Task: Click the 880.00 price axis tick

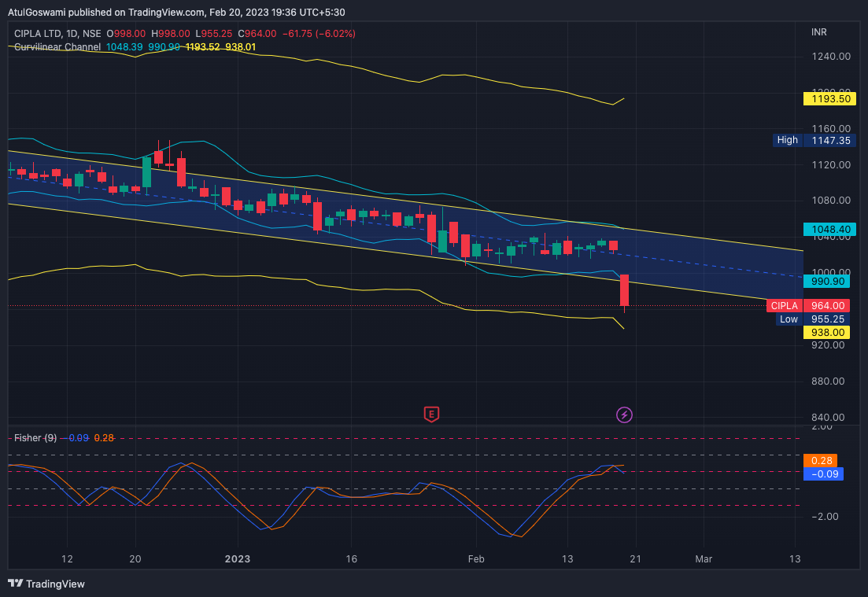Action: 828,381
